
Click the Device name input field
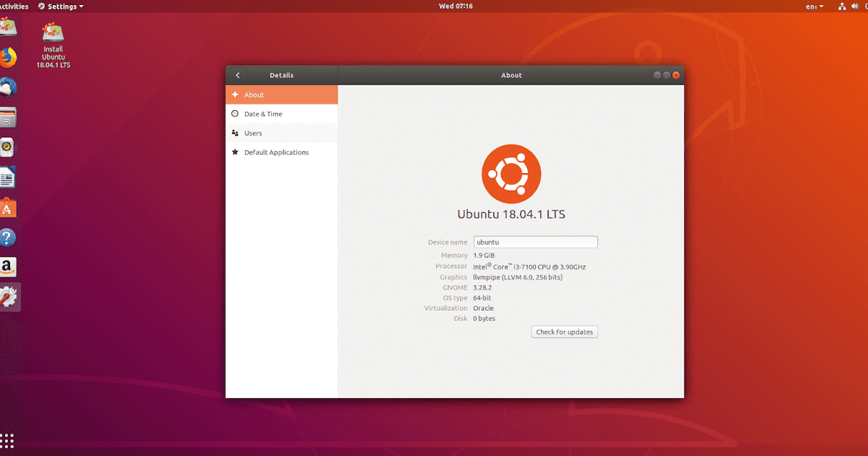(x=535, y=242)
